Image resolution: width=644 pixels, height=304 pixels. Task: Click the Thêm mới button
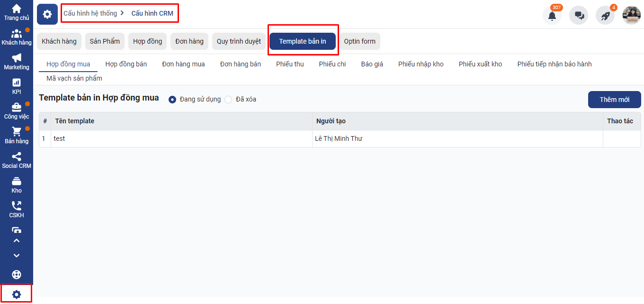coord(614,100)
